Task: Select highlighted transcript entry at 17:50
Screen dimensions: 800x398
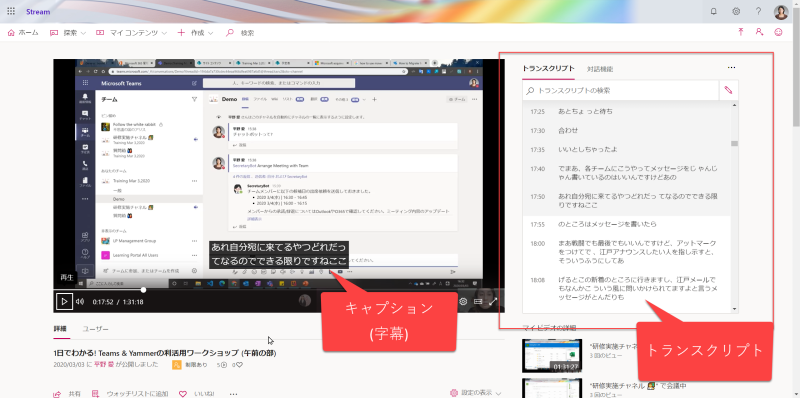Action: click(627, 201)
